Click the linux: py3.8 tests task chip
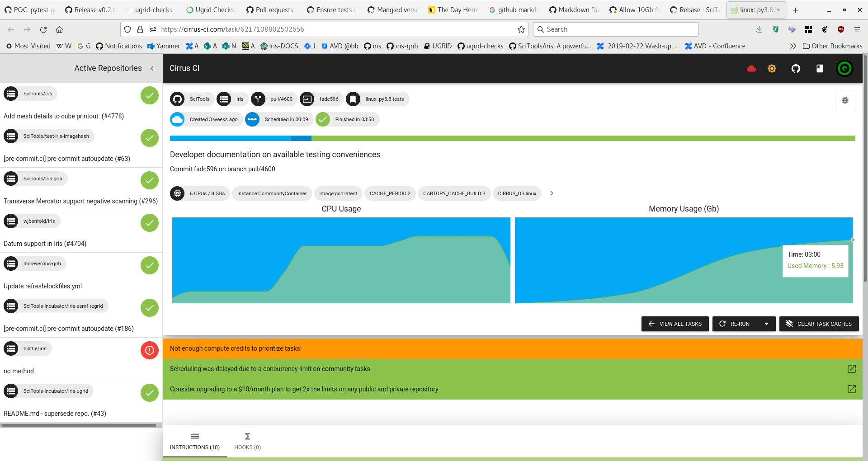Screen dimensions: 868x461 (377, 99)
